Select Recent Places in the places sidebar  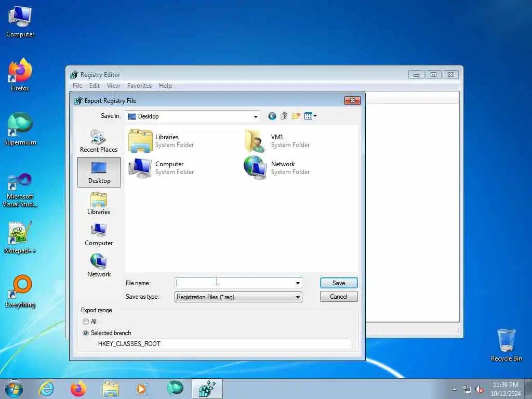(x=99, y=141)
